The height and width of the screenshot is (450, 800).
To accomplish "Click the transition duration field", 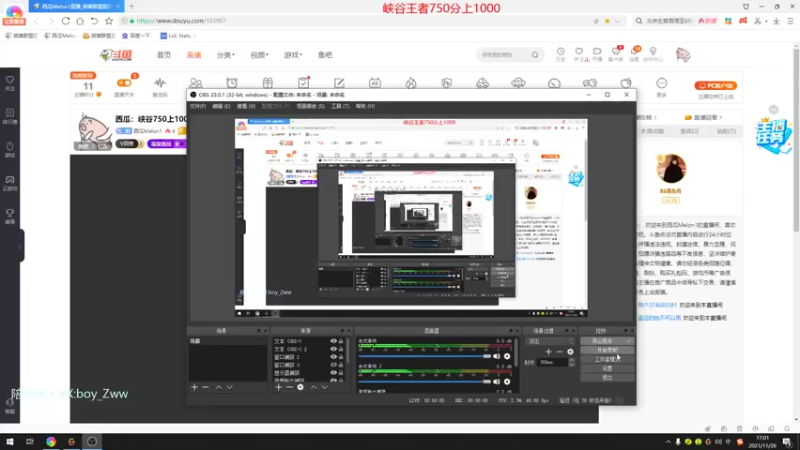I will [x=554, y=362].
